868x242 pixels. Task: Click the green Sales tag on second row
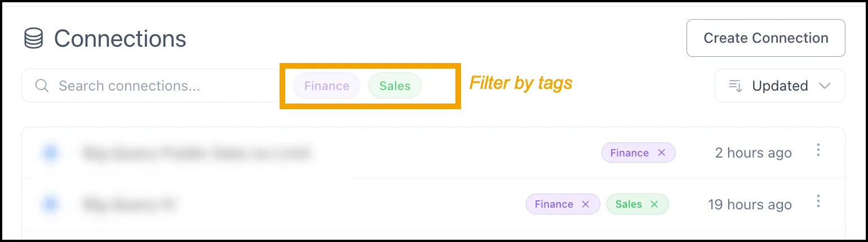(x=628, y=204)
